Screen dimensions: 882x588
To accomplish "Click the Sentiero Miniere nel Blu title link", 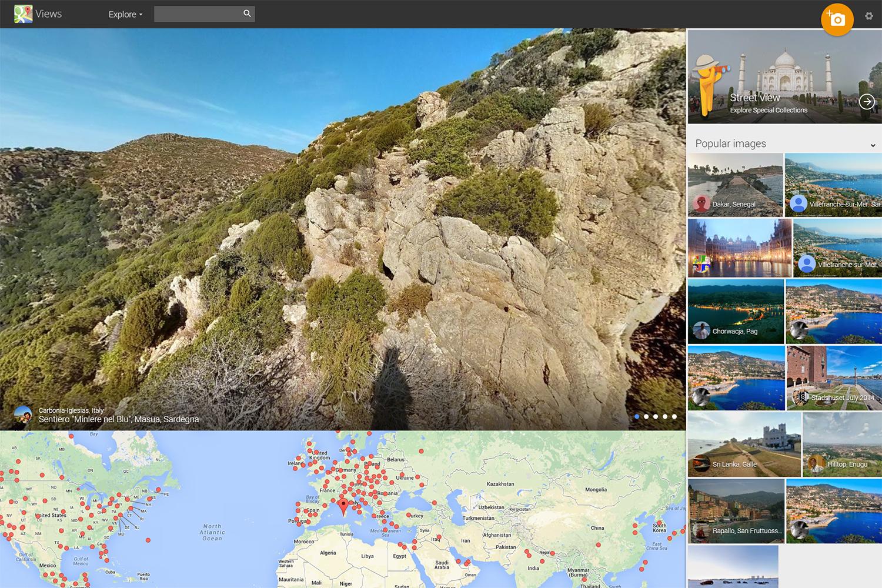I will click(x=119, y=419).
